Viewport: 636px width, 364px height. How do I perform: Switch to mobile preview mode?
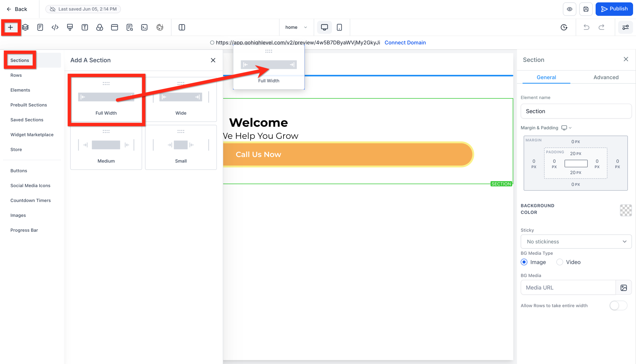339,27
